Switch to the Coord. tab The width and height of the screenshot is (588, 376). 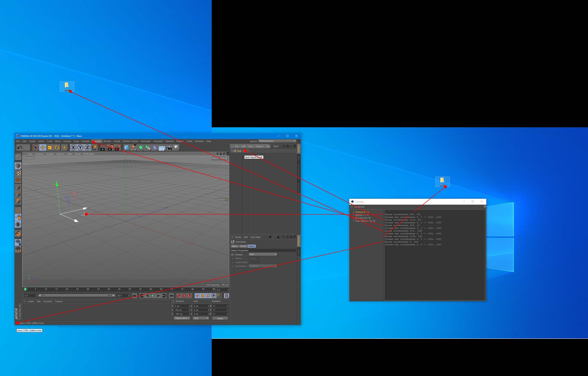pyautogui.click(x=243, y=246)
